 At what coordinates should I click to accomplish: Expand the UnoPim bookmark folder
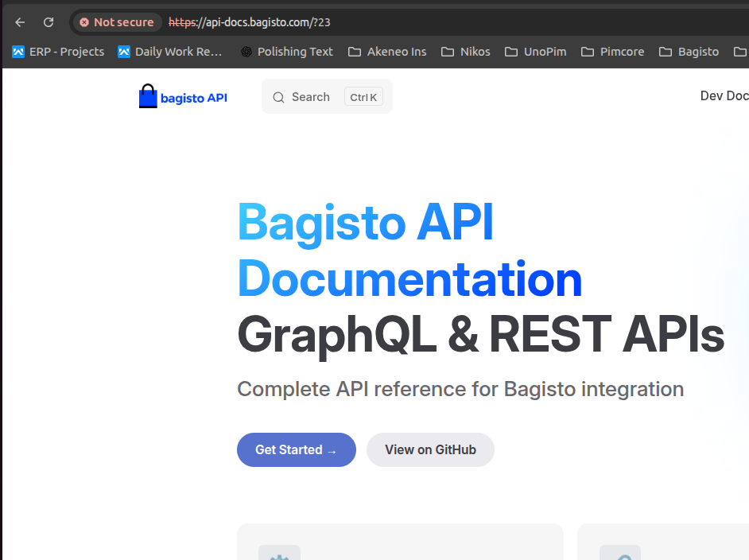[x=535, y=52]
